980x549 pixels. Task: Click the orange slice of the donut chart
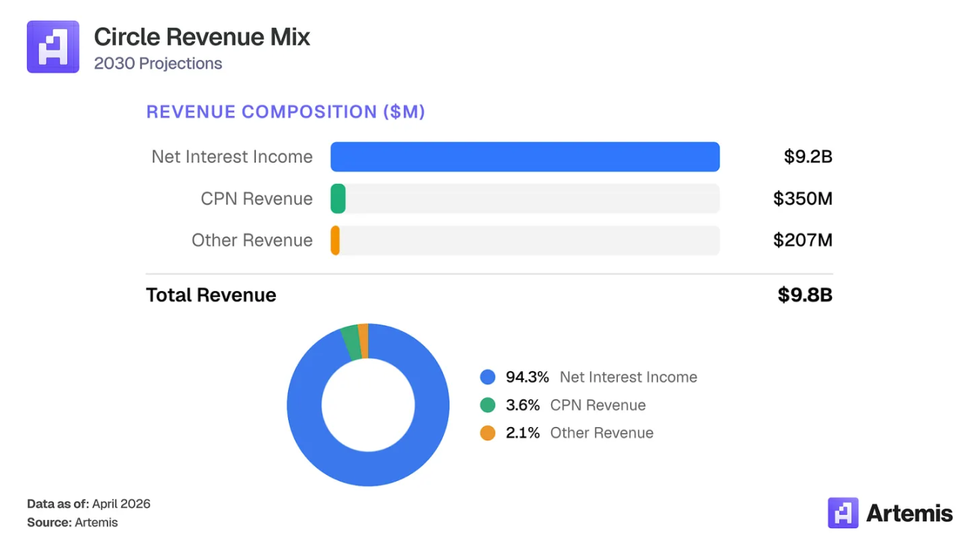click(364, 341)
